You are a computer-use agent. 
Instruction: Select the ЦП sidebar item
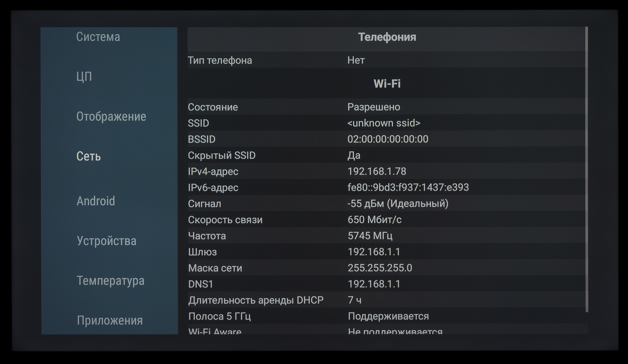click(x=84, y=77)
